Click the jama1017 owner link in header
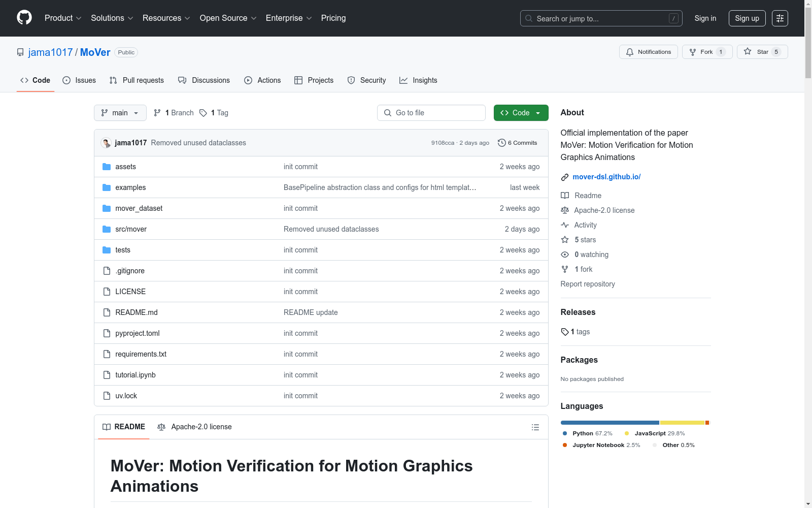 click(51, 52)
